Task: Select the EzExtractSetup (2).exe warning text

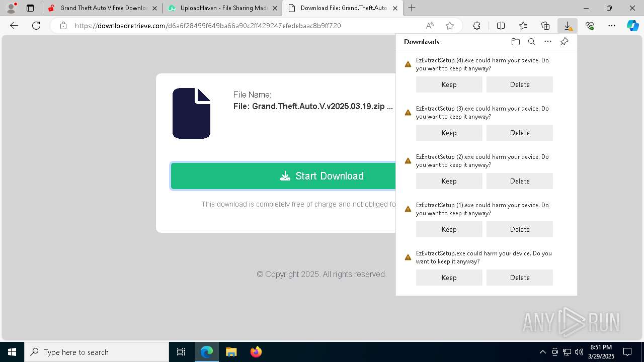Action: [482, 161]
